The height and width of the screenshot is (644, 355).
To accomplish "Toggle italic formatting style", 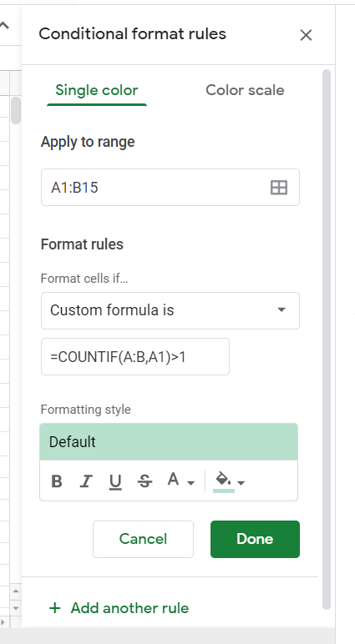I will tap(86, 481).
